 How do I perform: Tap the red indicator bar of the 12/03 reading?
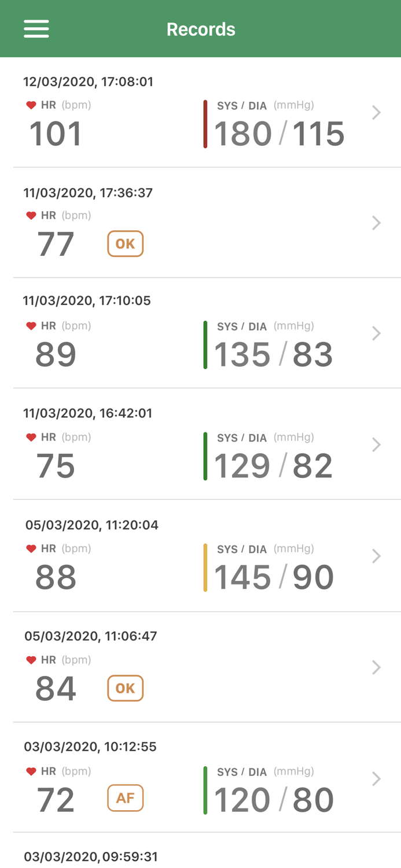205,124
